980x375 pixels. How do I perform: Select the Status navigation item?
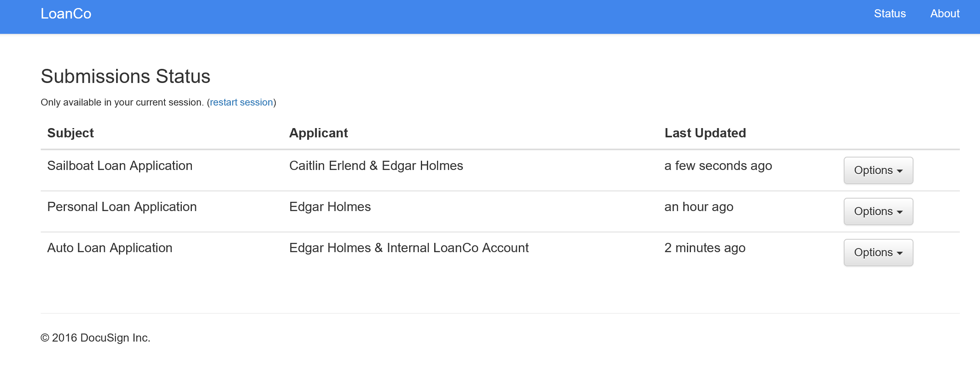(x=890, y=13)
